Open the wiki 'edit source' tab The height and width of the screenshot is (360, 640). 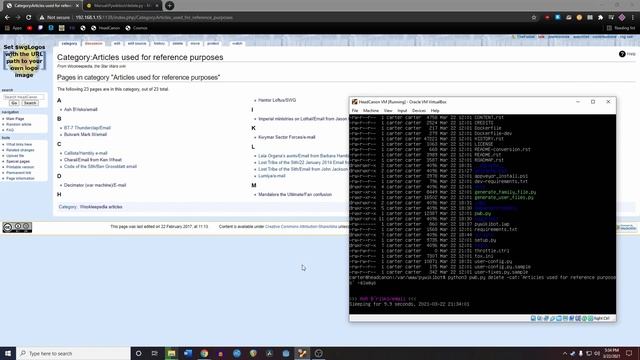(x=137, y=43)
